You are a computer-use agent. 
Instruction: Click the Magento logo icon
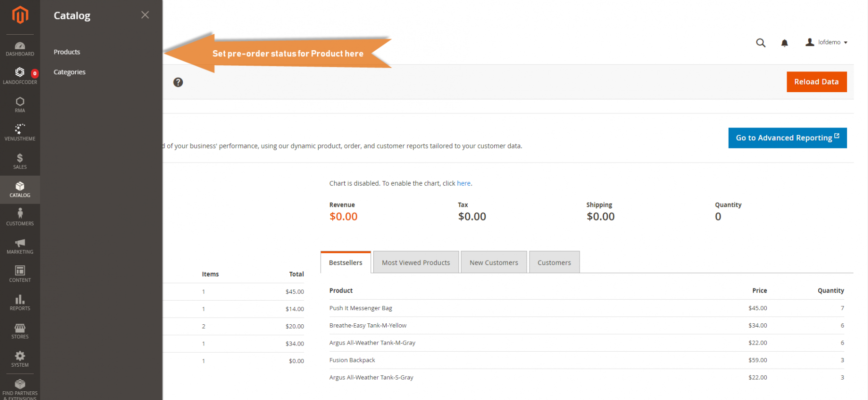(x=20, y=15)
